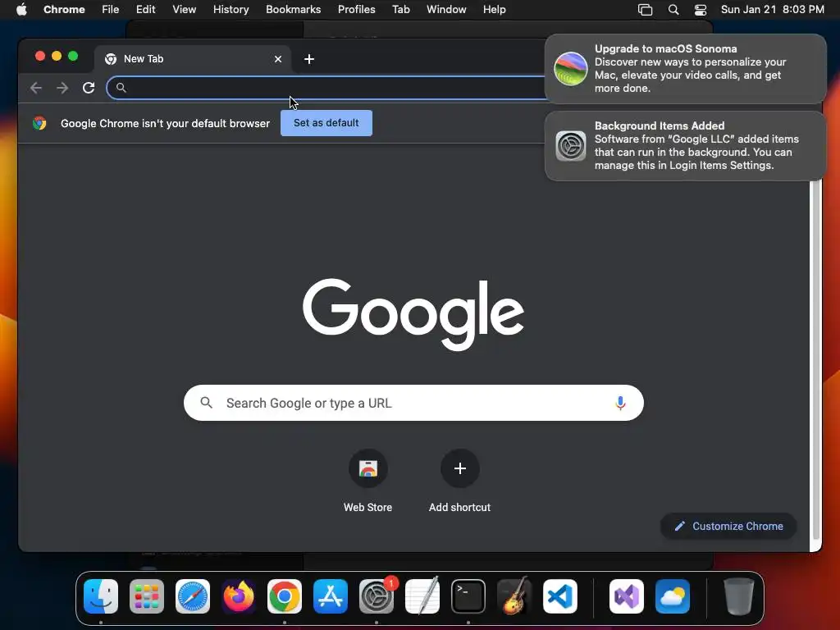840x630 pixels.
Task: Open the Bookmarks menu
Action: click(x=293, y=10)
